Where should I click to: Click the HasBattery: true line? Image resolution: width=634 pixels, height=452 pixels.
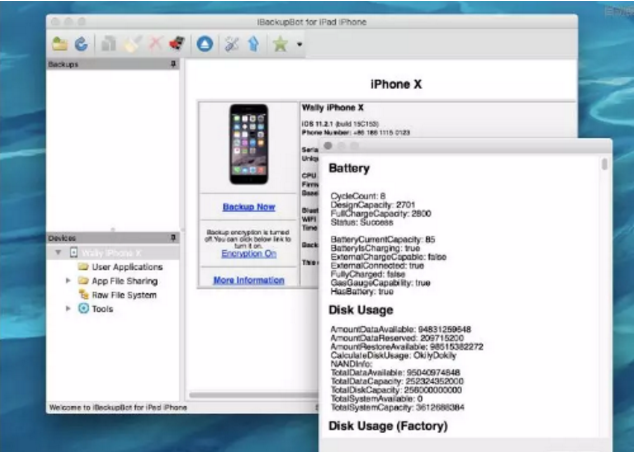pyautogui.click(x=362, y=291)
